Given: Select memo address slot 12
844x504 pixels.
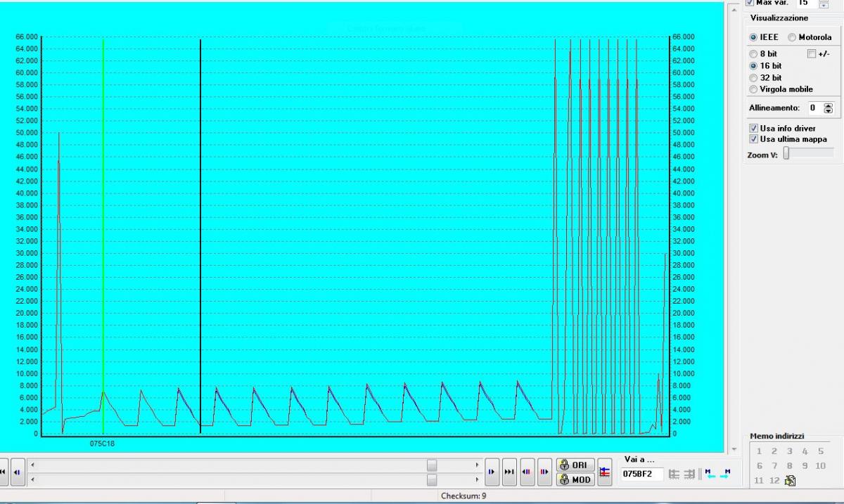Looking at the screenshot, I should click(x=774, y=480).
